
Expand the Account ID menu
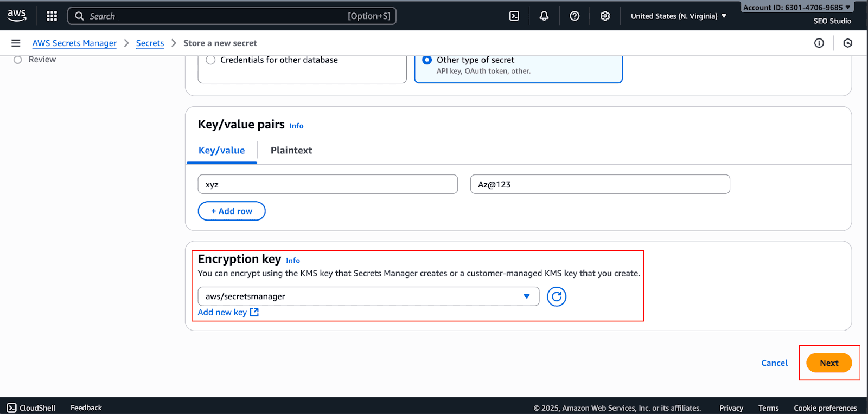[797, 8]
